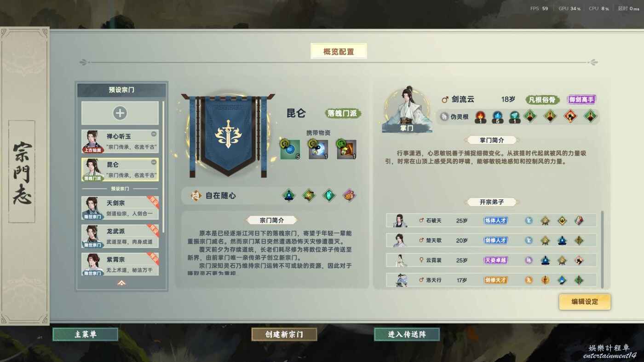Return to 主菜单
Viewport: 644px width, 362px height.
86,334
